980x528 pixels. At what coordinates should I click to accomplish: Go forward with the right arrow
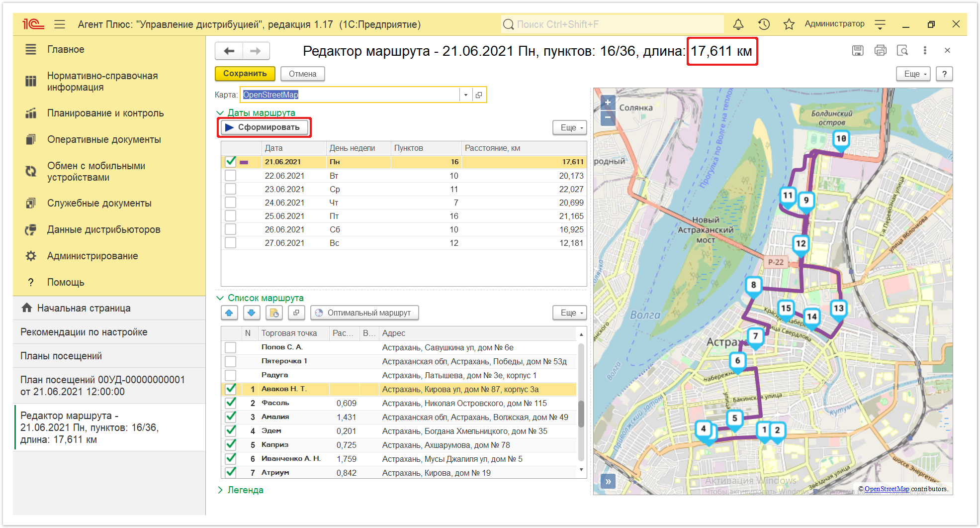(x=256, y=51)
